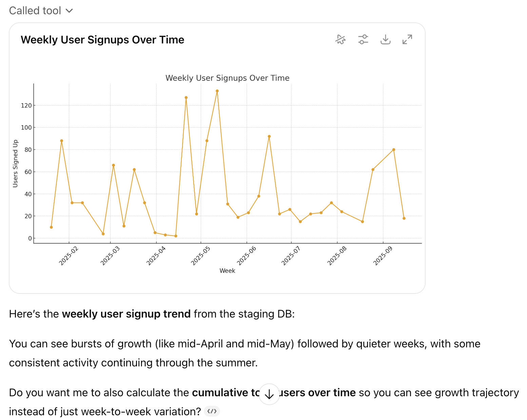Viewport: 527px width, 420px height.
Task: Click the 2025-02 x-axis tick label
Action: click(69, 256)
